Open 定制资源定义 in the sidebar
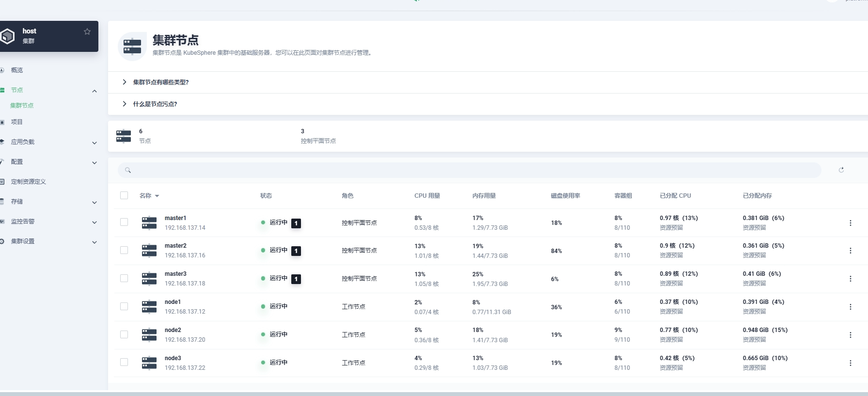Screen dimensions: 868x396 tap(29, 182)
